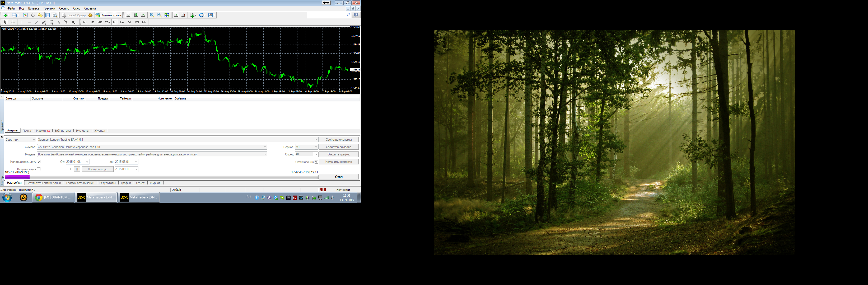Toggle the Market Watch window icon
The image size is (868, 285).
(25, 15)
